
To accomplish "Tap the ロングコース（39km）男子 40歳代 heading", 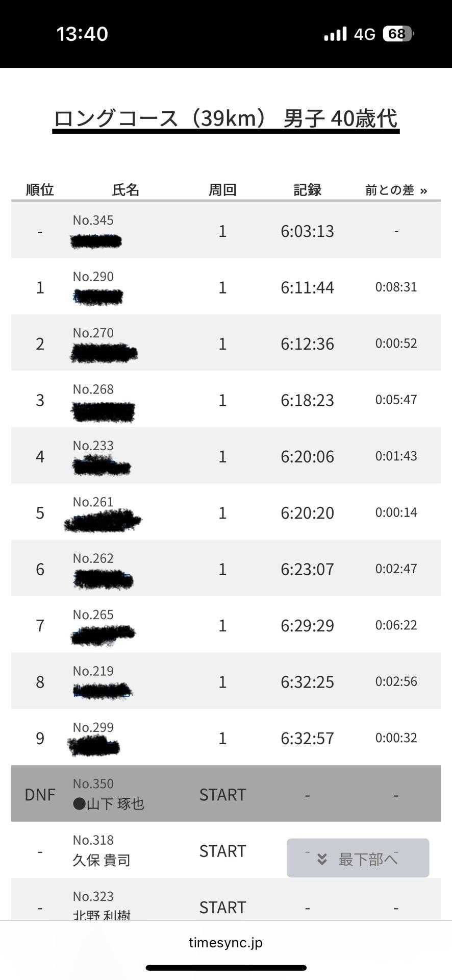I will (225, 118).
